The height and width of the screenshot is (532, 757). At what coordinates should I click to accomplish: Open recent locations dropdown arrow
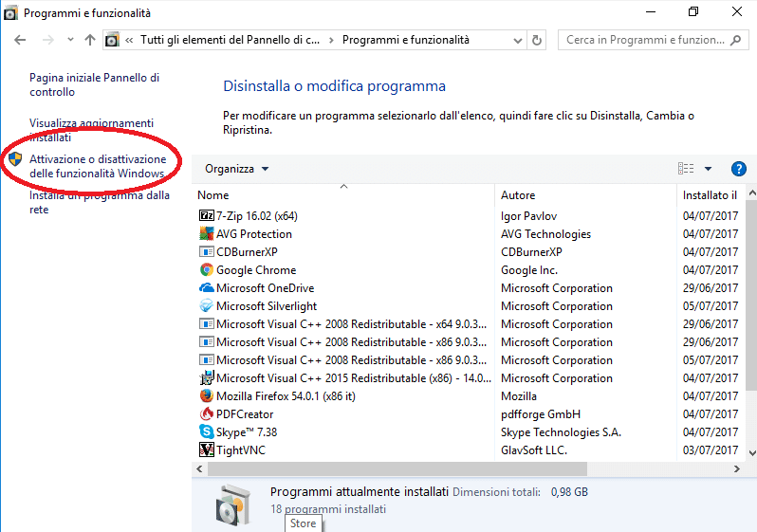[70, 40]
